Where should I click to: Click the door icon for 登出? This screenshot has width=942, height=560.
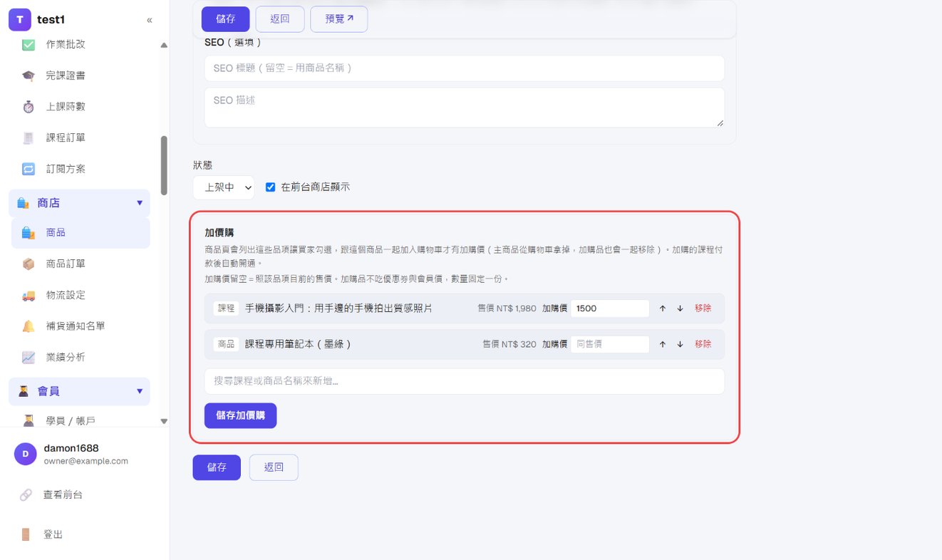[x=26, y=534]
